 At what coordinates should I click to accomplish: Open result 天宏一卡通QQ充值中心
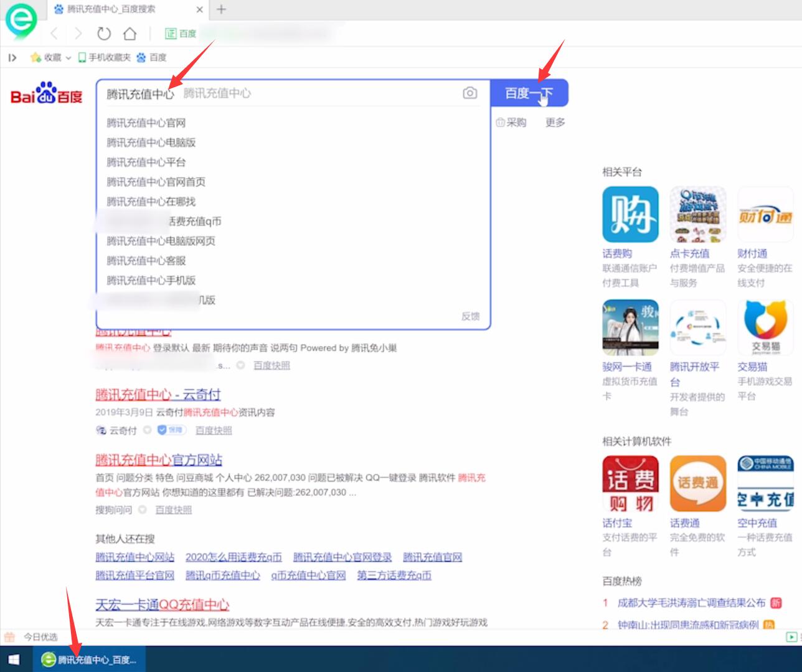tap(162, 604)
